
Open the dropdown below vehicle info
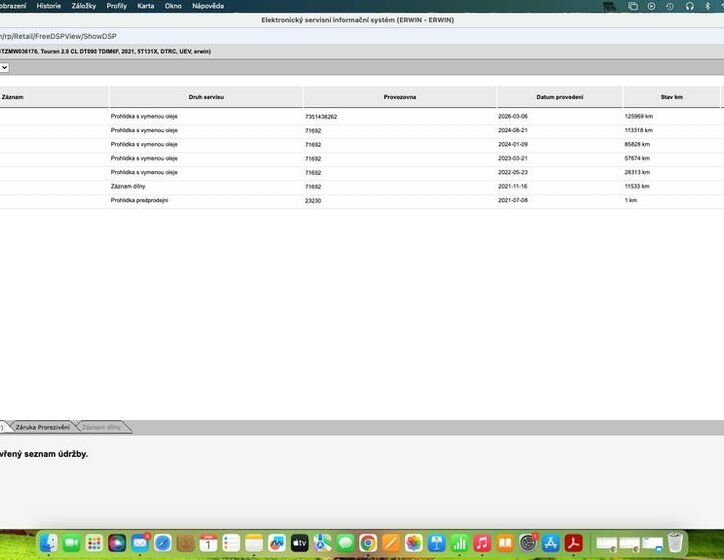pos(4,67)
